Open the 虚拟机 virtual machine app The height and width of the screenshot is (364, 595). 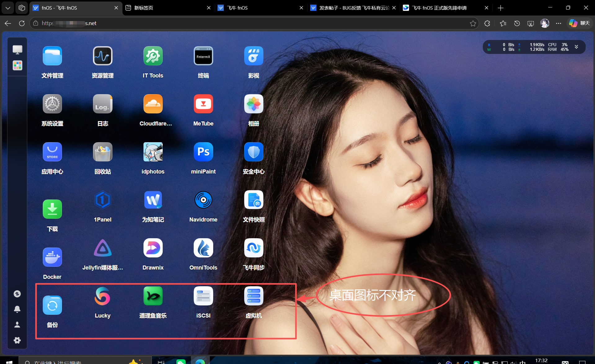pos(253,296)
